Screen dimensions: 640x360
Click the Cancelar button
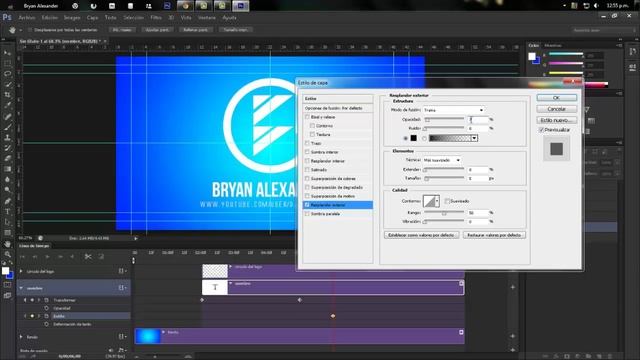556,109
